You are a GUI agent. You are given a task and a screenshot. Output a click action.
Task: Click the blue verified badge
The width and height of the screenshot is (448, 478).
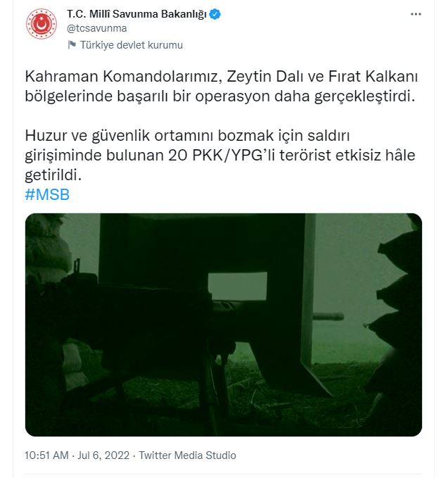(x=215, y=14)
